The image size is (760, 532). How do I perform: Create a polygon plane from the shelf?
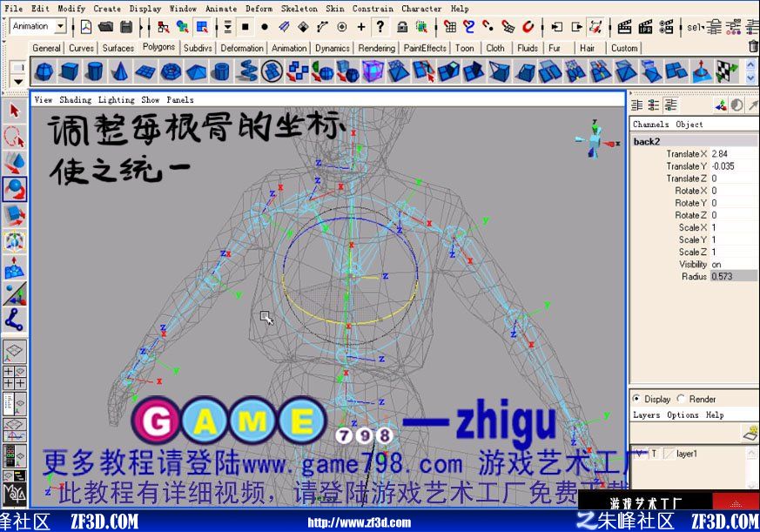point(145,71)
